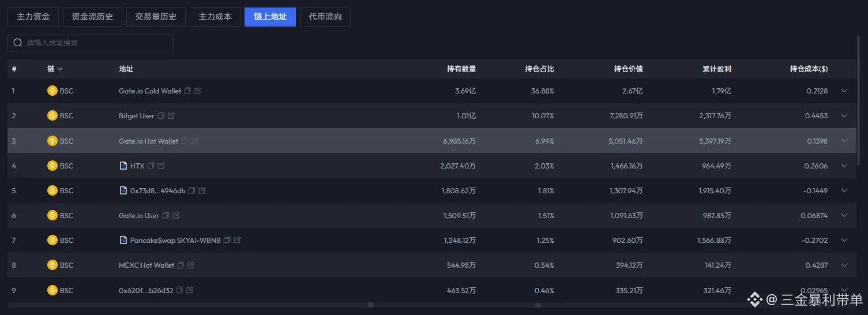Switch to the 代币流向 tab
Viewport: 868px width, 315px height.
325,17
